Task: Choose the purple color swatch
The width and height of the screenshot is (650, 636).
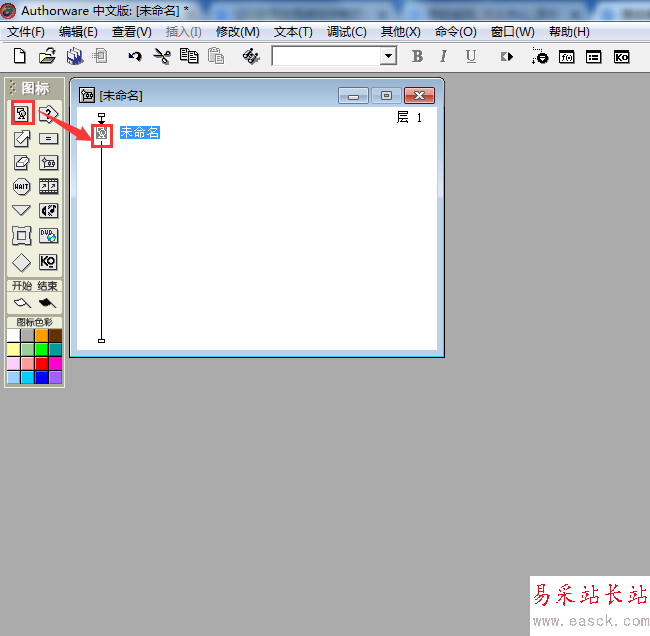Action: [56, 378]
